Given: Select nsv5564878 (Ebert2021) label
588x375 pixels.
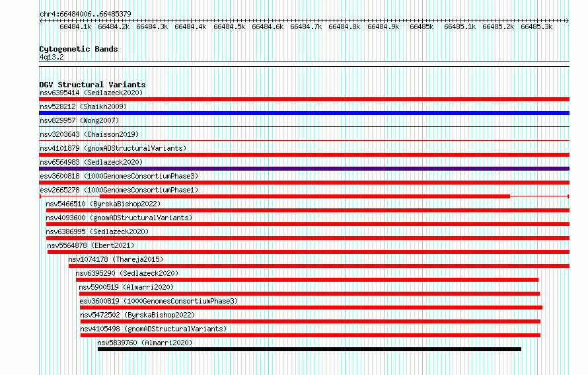Looking at the screenshot, I should (x=91, y=245).
